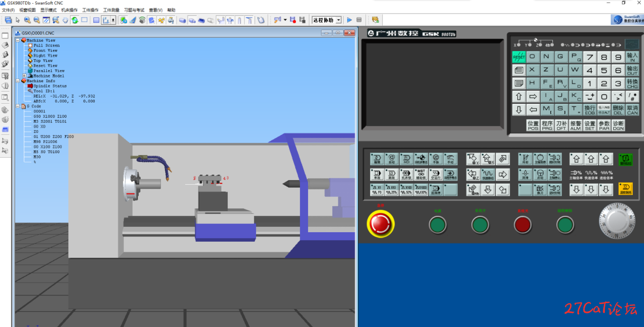Click the EOB (换行) key
The image size is (644, 327).
click(x=590, y=109)
